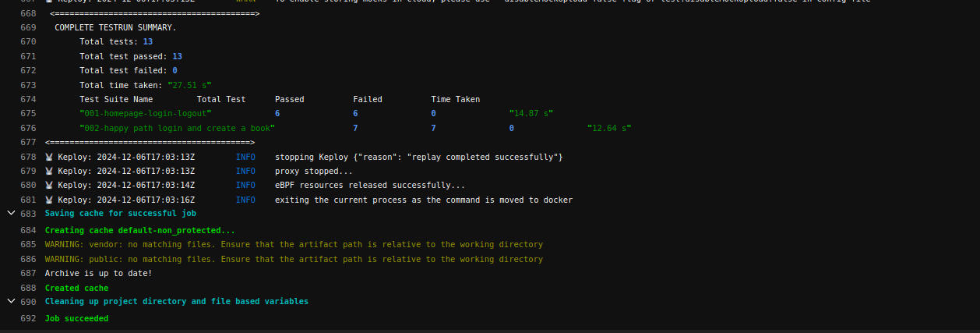Click the total time value "27.51 s"

point(189,85)
